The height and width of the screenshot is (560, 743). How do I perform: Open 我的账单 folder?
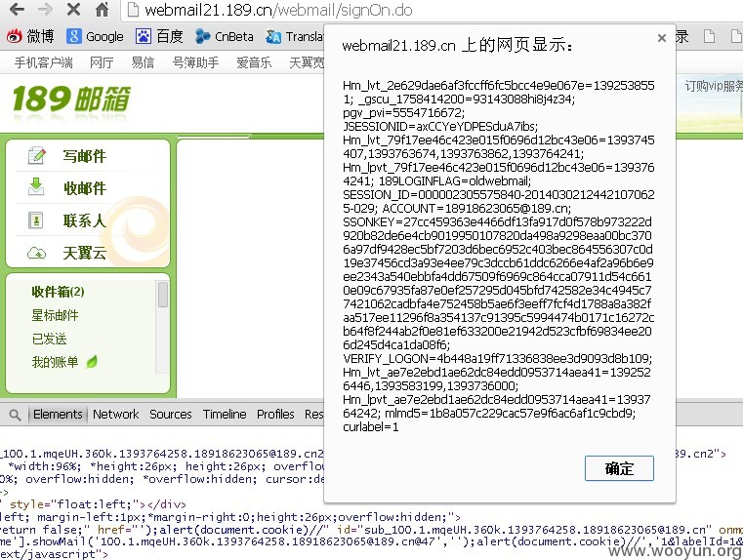point(55,362)
